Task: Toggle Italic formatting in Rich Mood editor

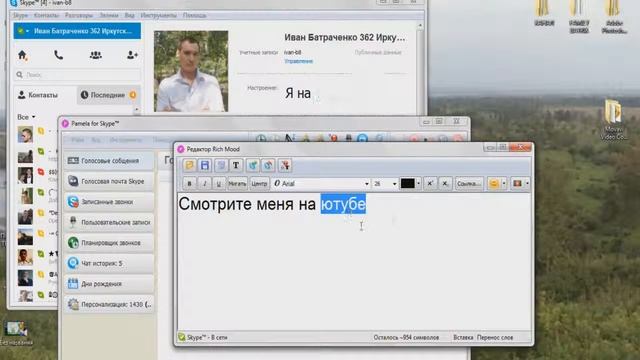Action: (x=204, y=184)
